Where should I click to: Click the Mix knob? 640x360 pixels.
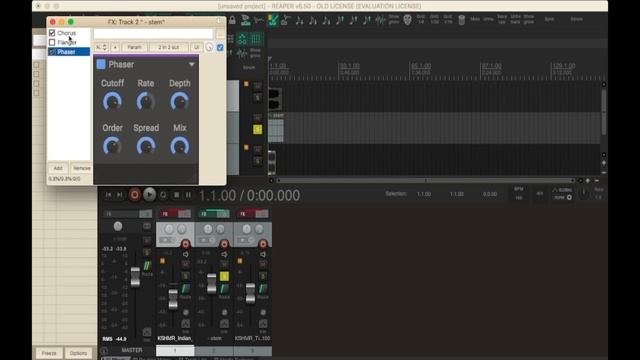(x=180, y=146)
